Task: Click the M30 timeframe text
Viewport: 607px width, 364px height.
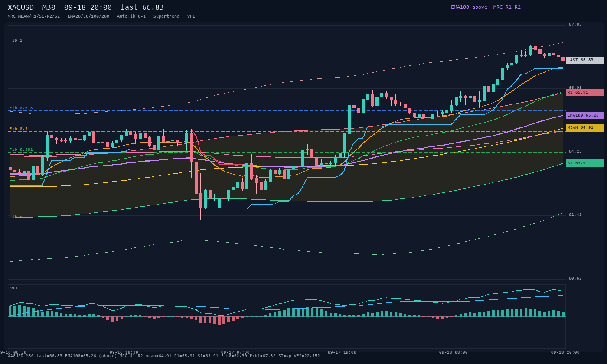Action: [49, 7]
